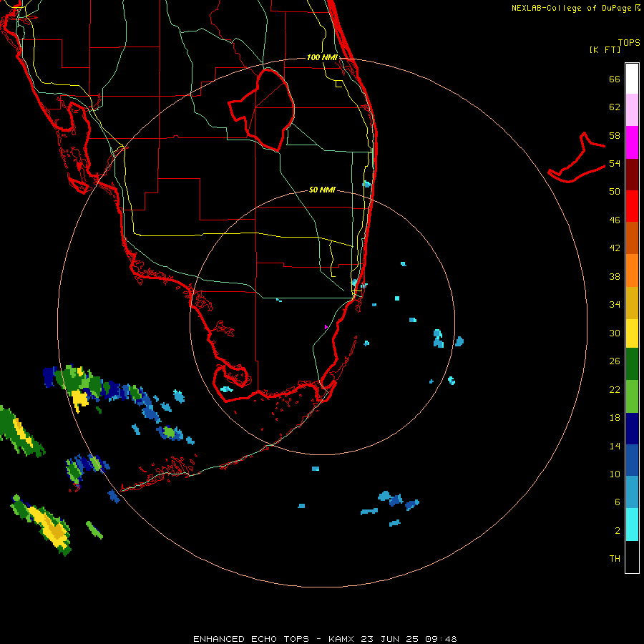Screen dimensions: 644x644
Task: Click the '18' scale value
Action: (x=615, y=418)
